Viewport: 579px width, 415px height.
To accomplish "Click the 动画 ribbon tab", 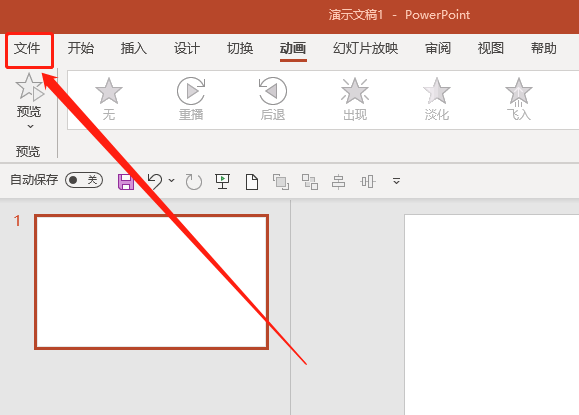I will pos(293,48).
